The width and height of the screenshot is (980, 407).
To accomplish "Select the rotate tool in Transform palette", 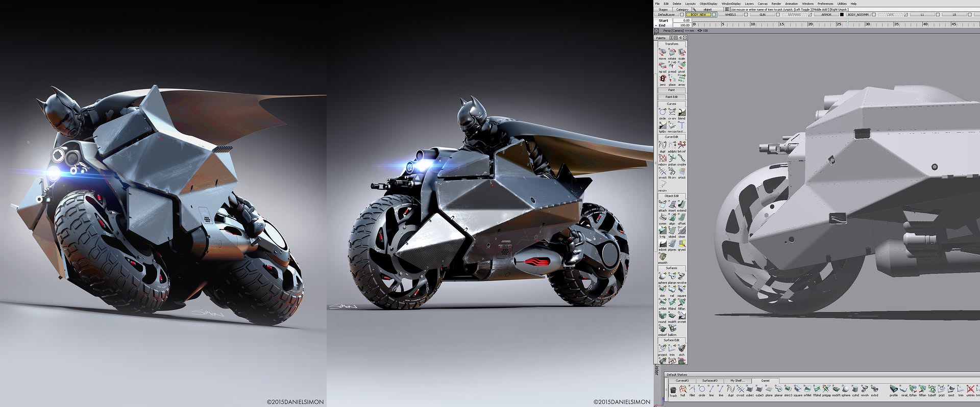I will (x=672, y=53).
